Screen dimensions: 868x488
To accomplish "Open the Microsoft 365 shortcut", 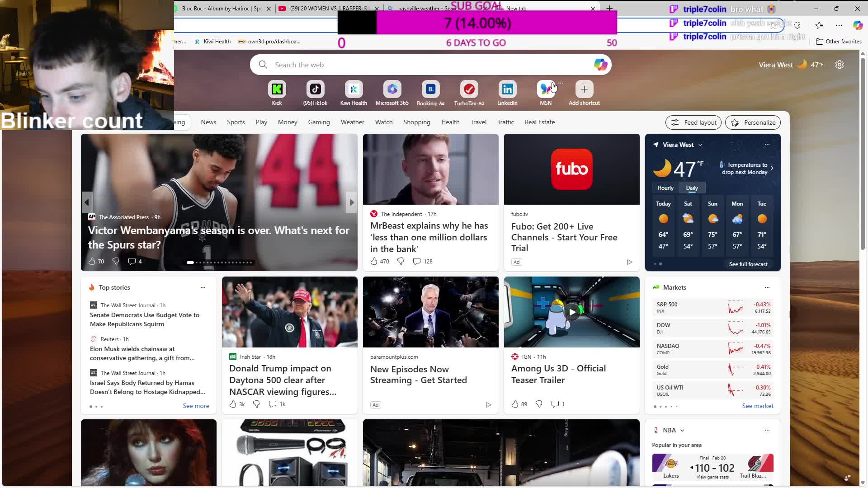I will click(x=392, y=89).
